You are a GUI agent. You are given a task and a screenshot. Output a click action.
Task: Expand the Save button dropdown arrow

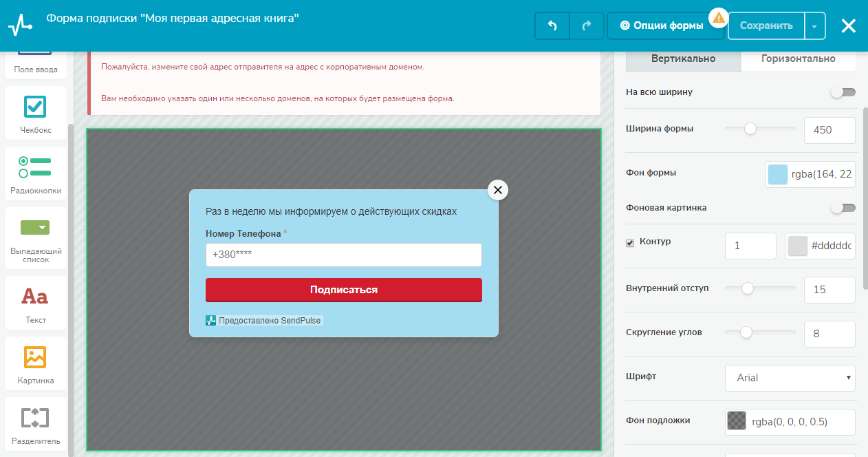coord(814,25)
